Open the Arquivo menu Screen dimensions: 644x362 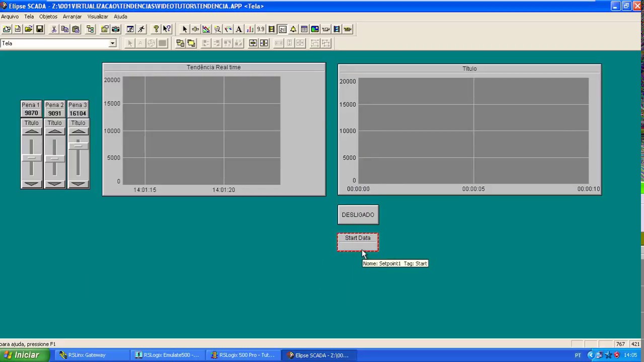point(10,17)
